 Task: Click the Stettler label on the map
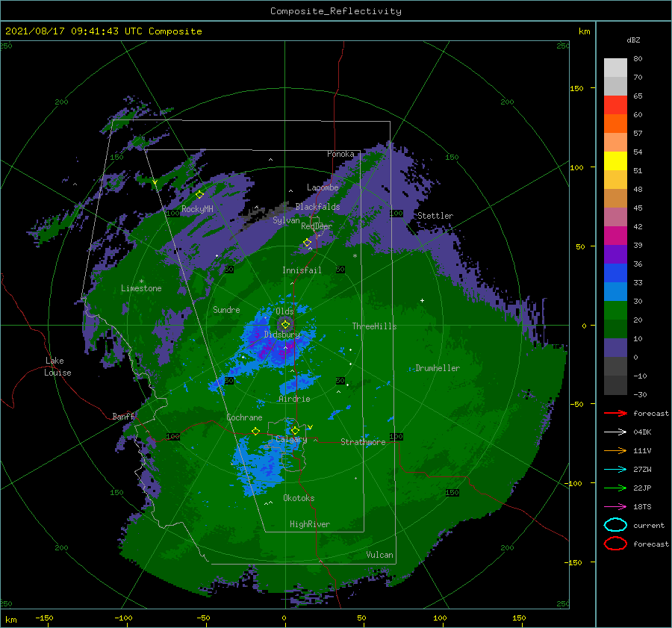coord(435,216)
